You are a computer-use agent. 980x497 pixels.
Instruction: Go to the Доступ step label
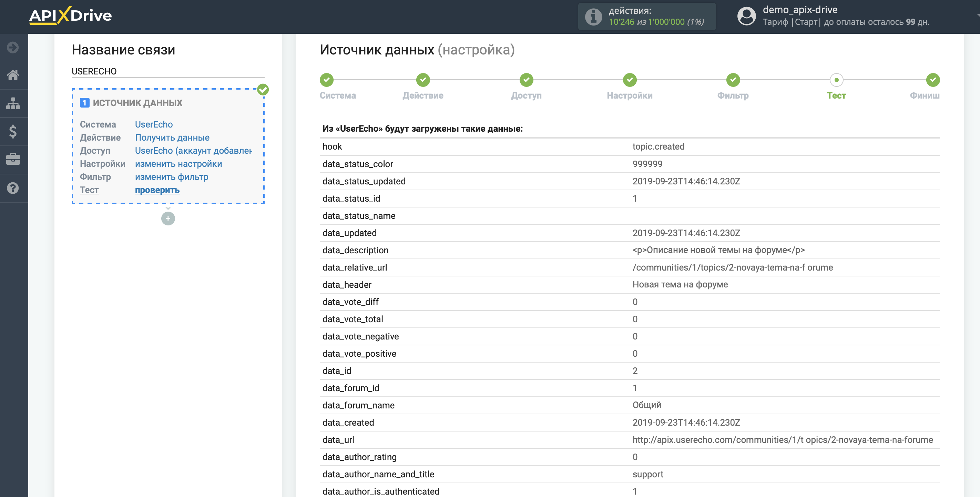pos(527,95)
